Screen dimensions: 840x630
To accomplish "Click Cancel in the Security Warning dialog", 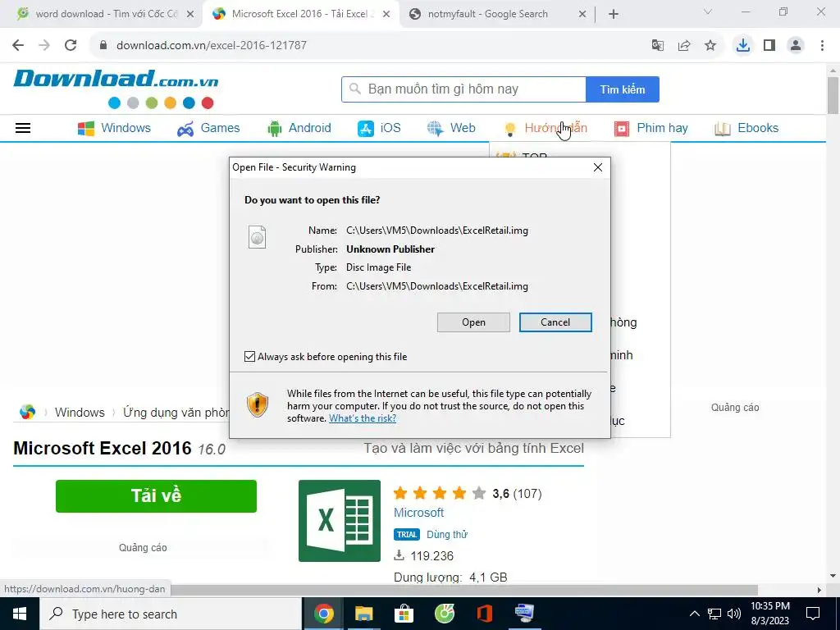I will (x=555, y=322).
